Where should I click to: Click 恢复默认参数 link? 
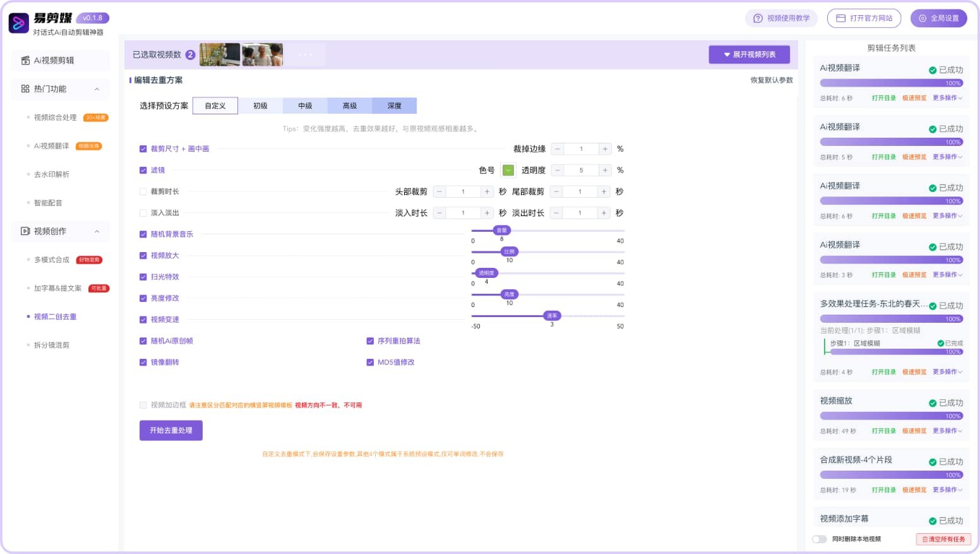(x=772, y=80)
